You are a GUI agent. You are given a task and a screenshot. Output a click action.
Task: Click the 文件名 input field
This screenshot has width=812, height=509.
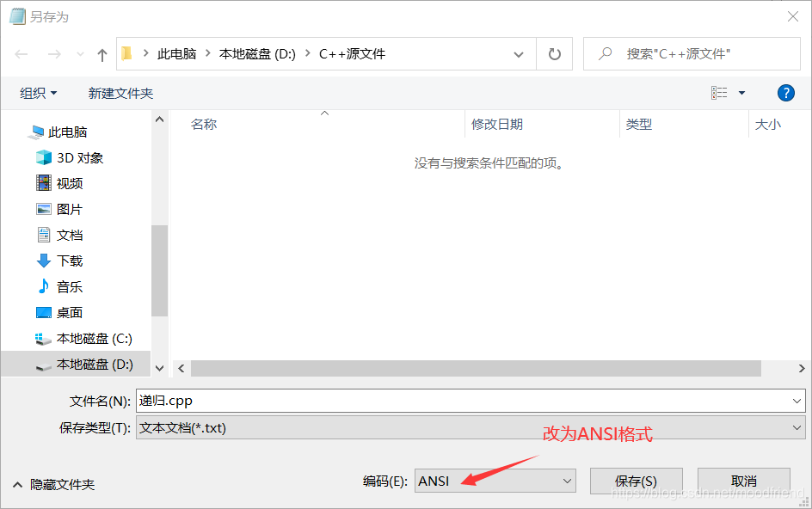tap(464, 401)
